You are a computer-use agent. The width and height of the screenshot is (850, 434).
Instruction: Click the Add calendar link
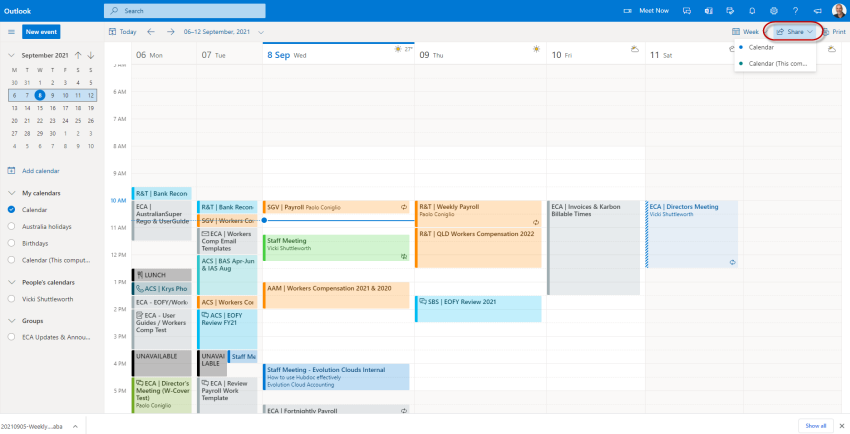[41, 171]
